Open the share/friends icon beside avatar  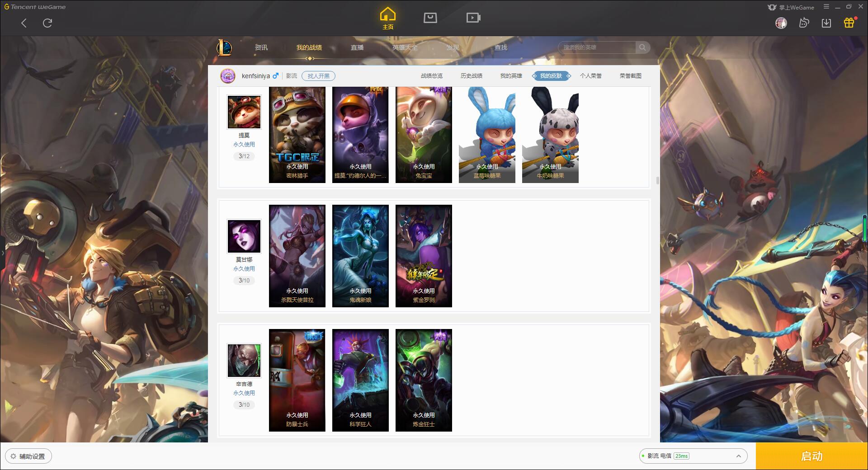804,23
